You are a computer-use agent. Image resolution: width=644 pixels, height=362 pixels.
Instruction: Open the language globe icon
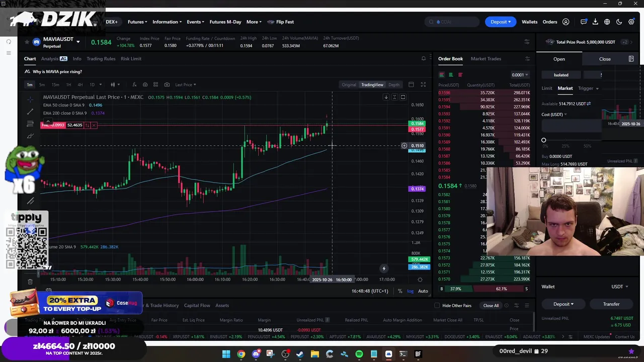point(607,22)
